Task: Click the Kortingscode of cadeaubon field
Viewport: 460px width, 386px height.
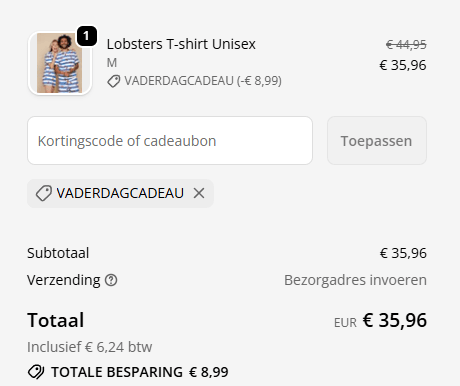Action: 170,140
